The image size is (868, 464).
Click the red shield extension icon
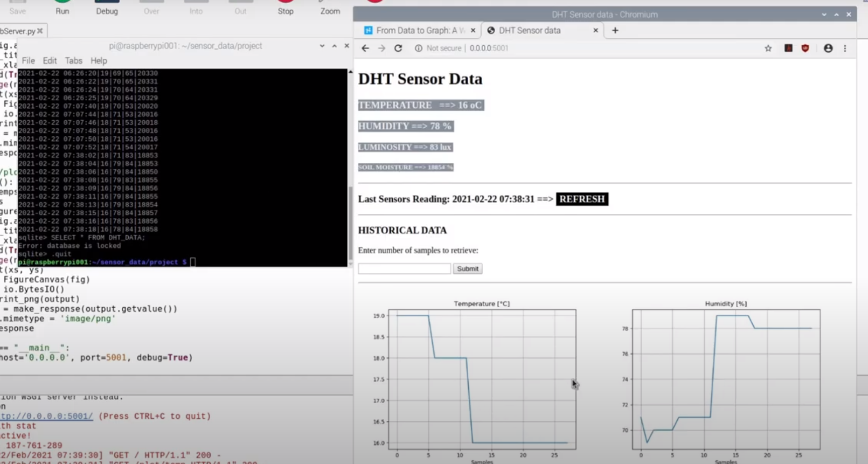[805, 49]
